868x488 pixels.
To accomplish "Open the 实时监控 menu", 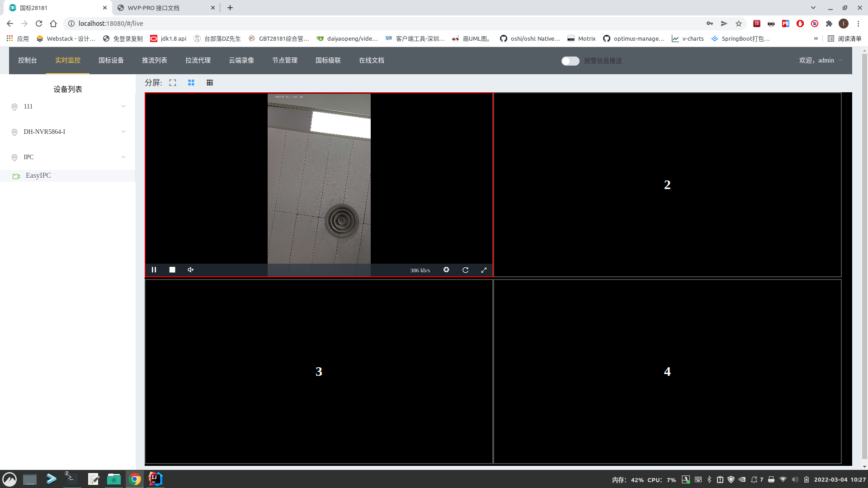I will click(x=68, y=61).
